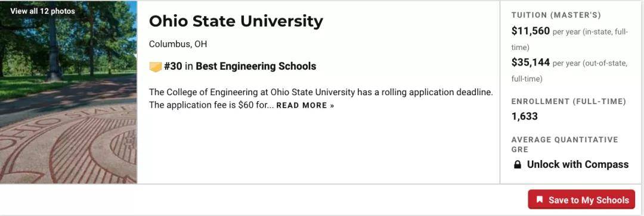Viewport: 644px width, 216px height.
Task: Click the padlock icon beside Unlock
Action: pyautogui.click(x=518, y=165)
